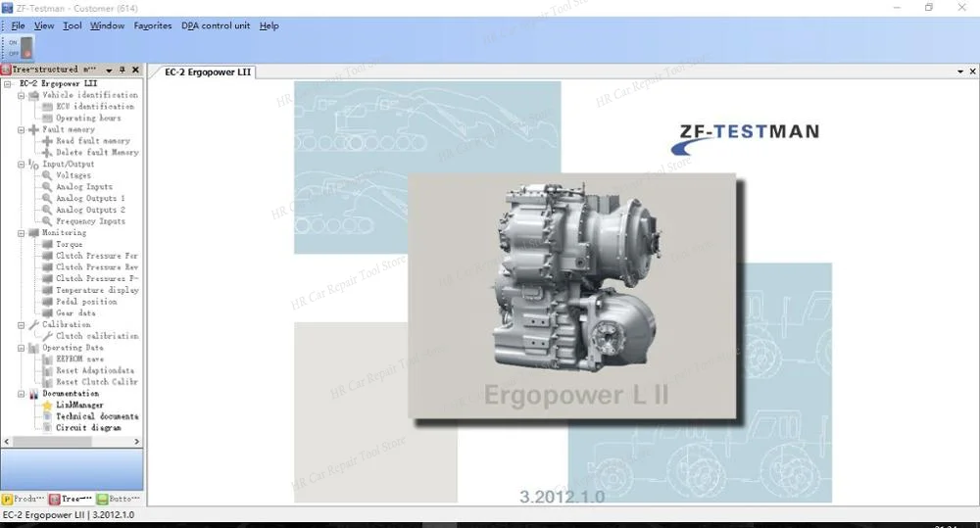Open the document tab list dropdown arrow
Viewport: 980px width, 528px height.
click(960, 72)
